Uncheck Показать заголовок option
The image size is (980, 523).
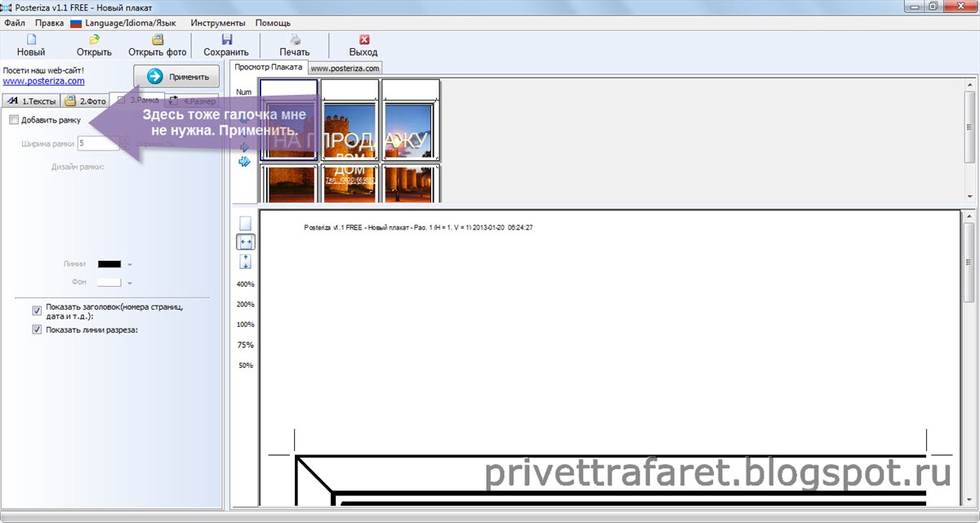[x=37, y=311]
